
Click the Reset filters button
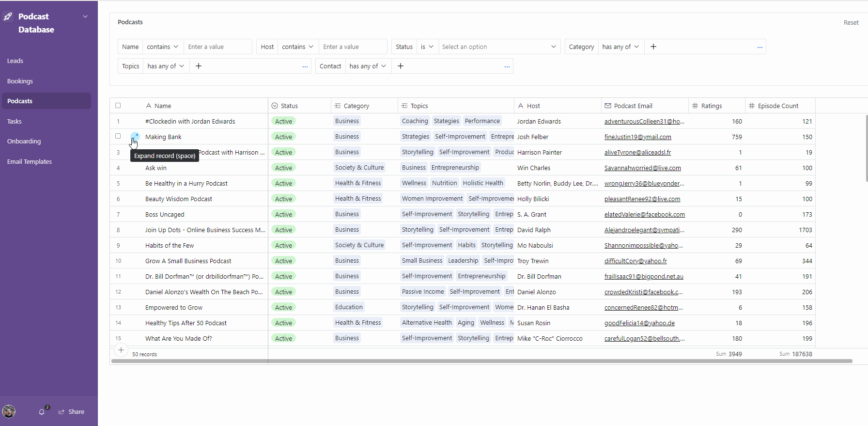(851, 22)
